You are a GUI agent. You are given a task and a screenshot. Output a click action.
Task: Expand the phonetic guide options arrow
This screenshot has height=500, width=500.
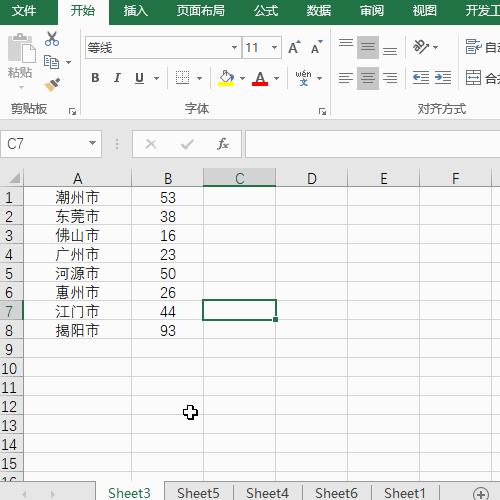click(319, 78)
